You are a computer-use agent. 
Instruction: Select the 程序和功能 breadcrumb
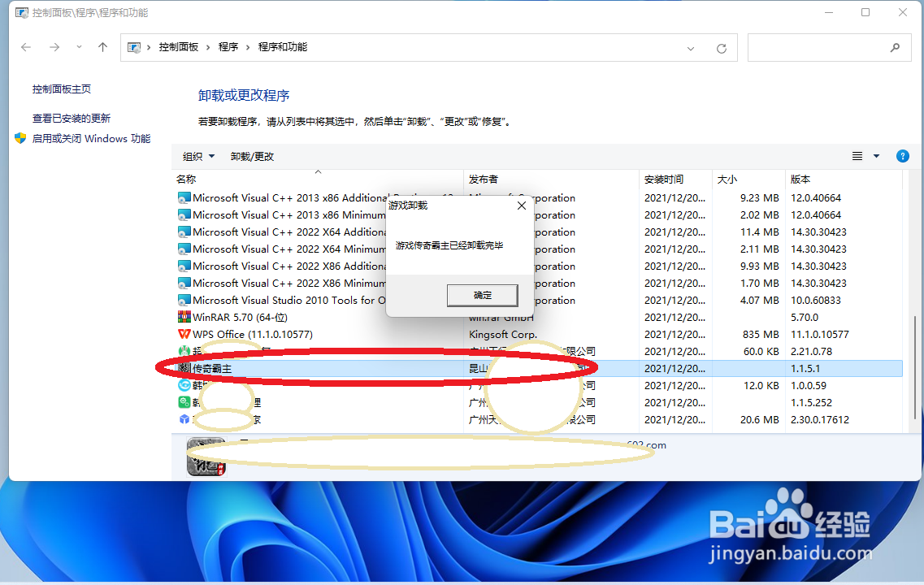283,47
